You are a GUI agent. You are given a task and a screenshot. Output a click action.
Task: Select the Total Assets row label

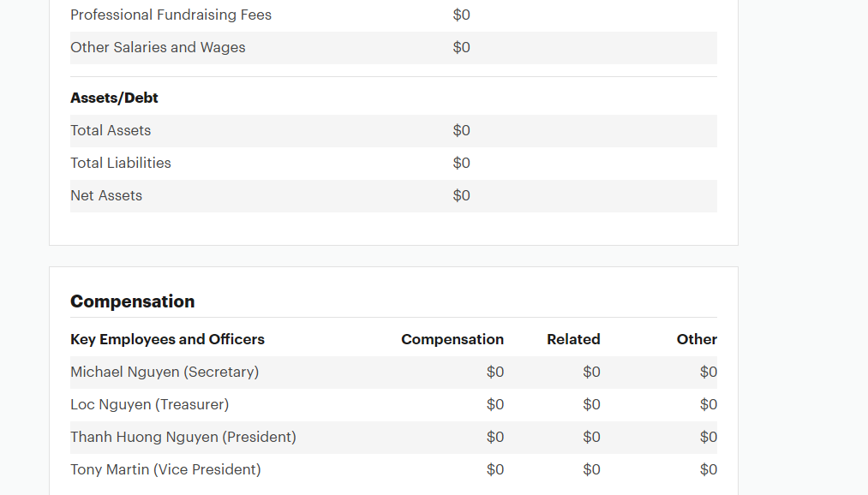coord(111,130)
